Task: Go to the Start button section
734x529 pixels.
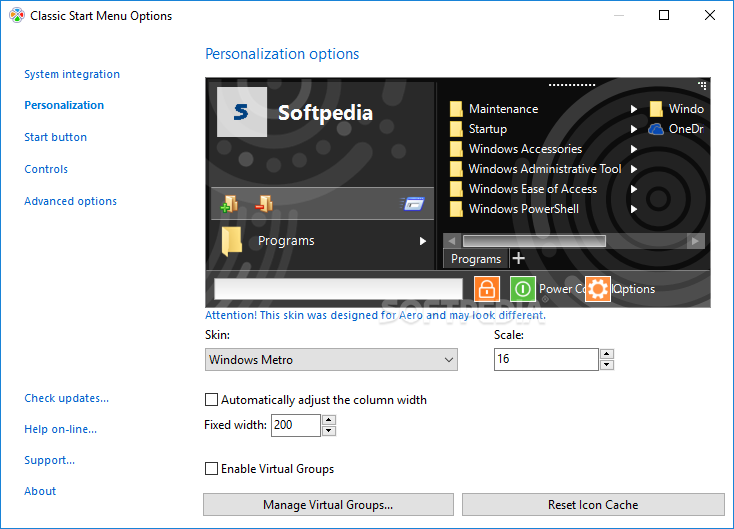Action: click(x=56, y=137)
